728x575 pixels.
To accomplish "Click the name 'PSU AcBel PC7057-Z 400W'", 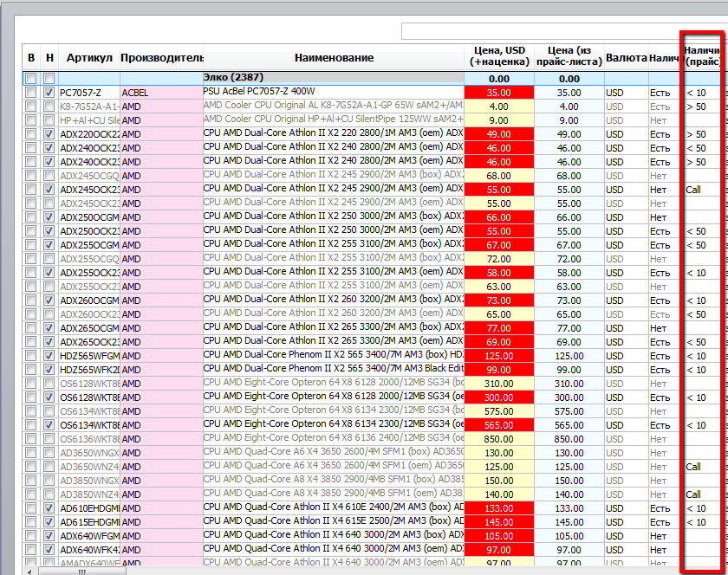I will (x=258, y=92).
